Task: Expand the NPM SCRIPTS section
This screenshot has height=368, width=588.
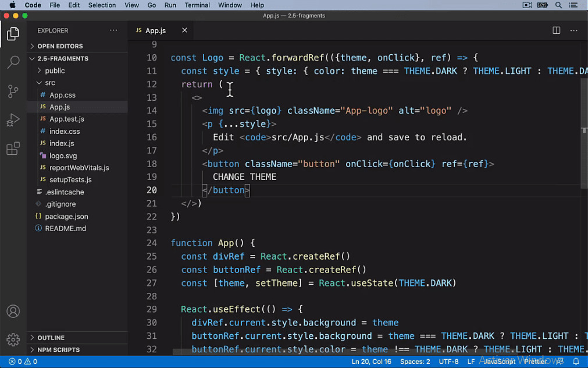Action: pos(58,349)
